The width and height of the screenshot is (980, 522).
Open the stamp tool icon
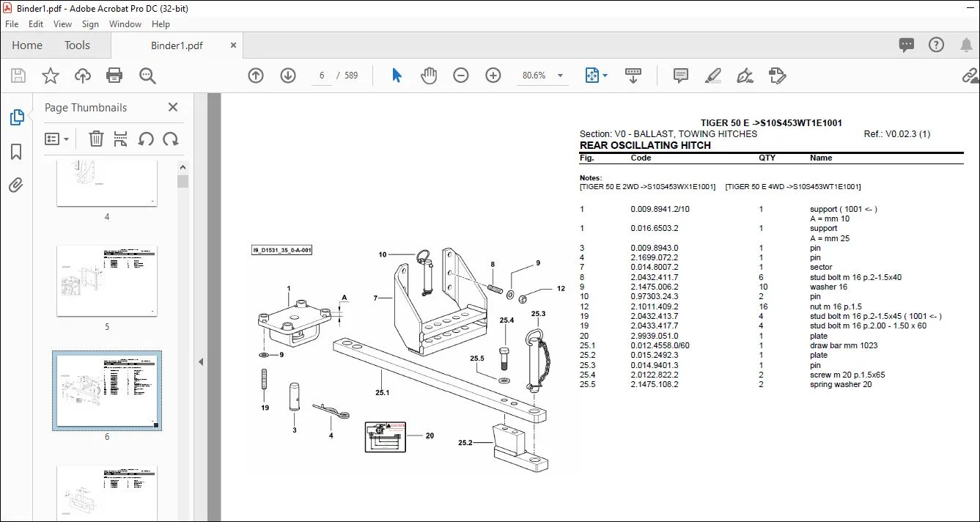[x=778, y=76]
